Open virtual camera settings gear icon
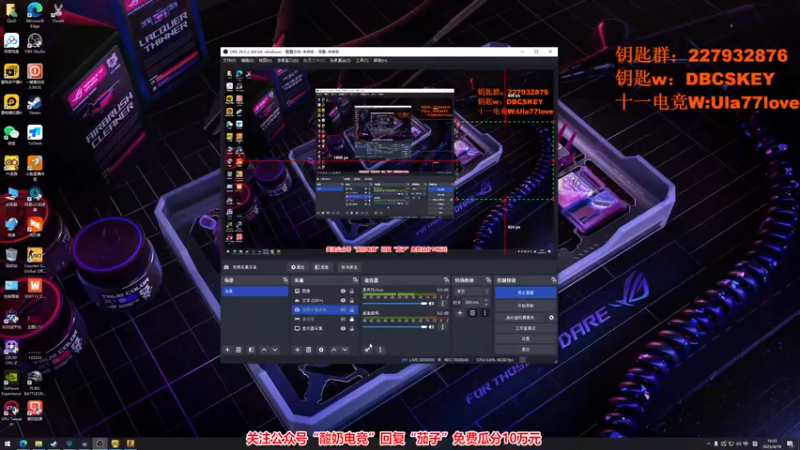 click(x=551, y=317)
